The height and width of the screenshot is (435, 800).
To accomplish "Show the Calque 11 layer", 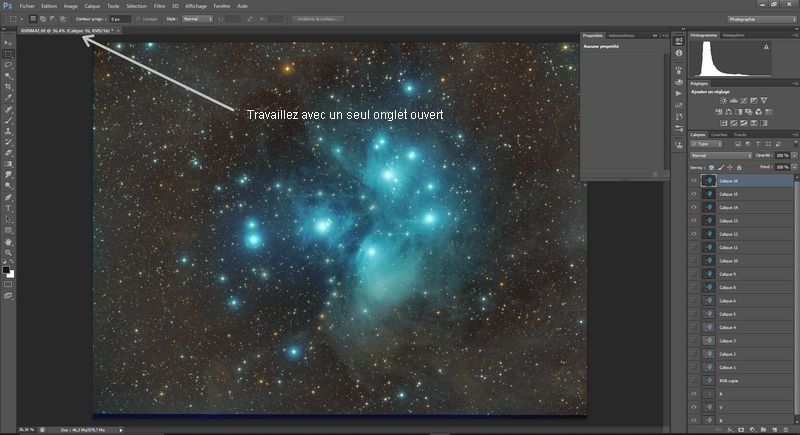I will click(693, 247).
